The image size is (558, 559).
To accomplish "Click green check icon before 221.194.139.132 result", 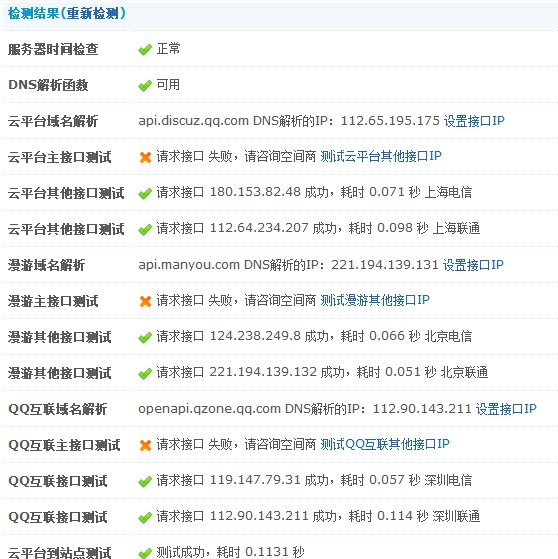I will pyautogui.click(x=145, y=374).
